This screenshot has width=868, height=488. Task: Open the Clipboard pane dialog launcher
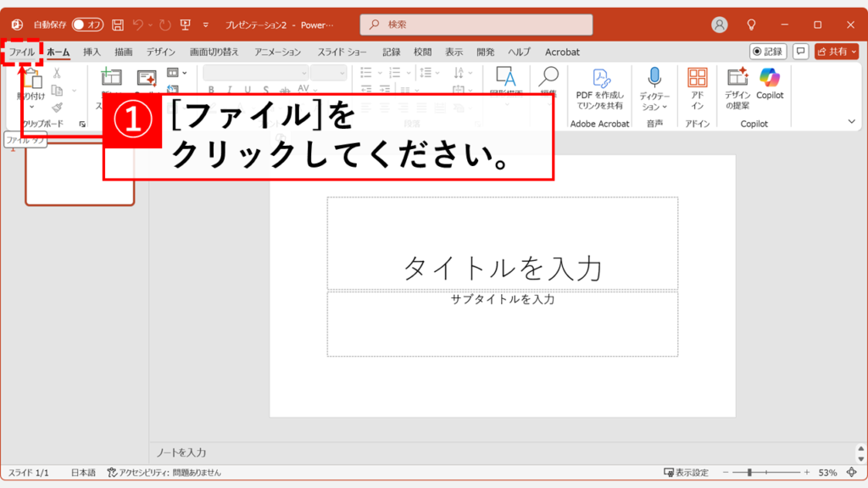(82, 124)
